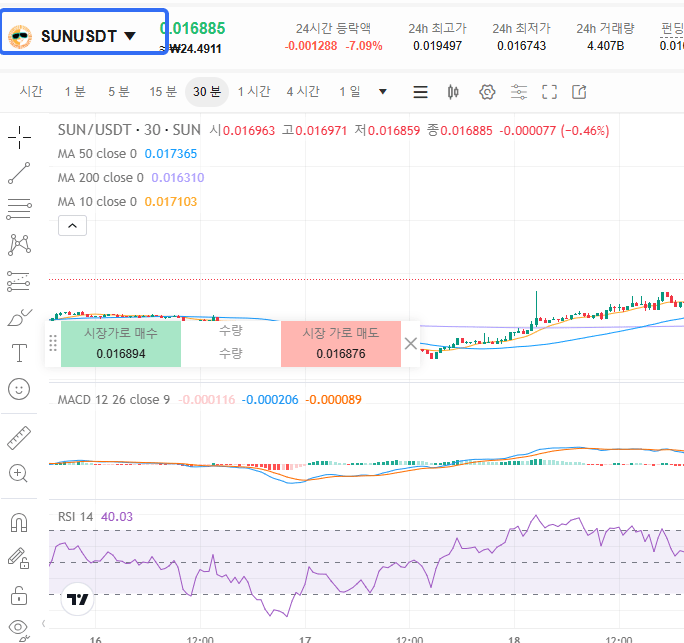Open chart settings gear icon
Viewport: 684px width, 643px height.
point(487,92)
